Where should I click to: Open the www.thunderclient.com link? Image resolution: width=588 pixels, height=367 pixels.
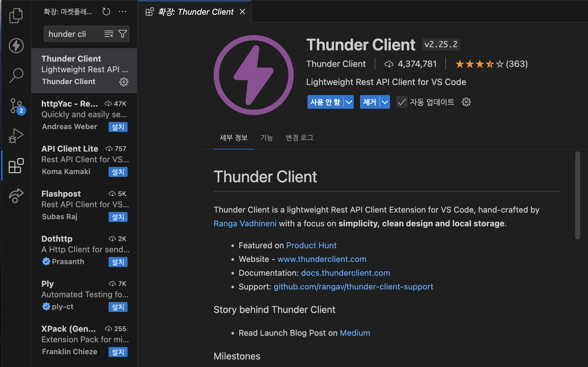(x=322, y=259)
